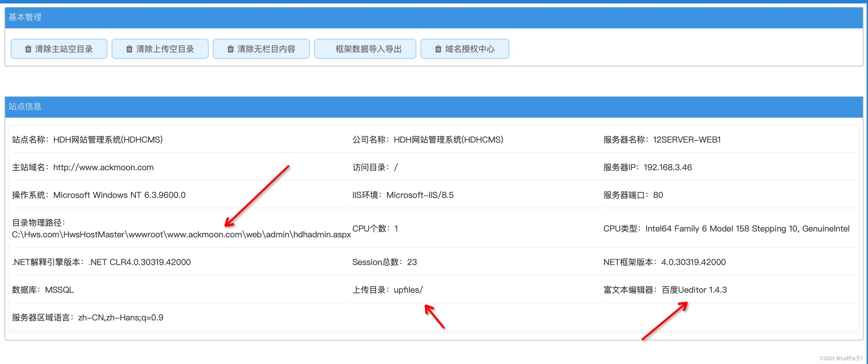The width and height of the screenshot is (868, 364).
Task: Click 清除无栏目内容 label text
Action: click(266, 49)
